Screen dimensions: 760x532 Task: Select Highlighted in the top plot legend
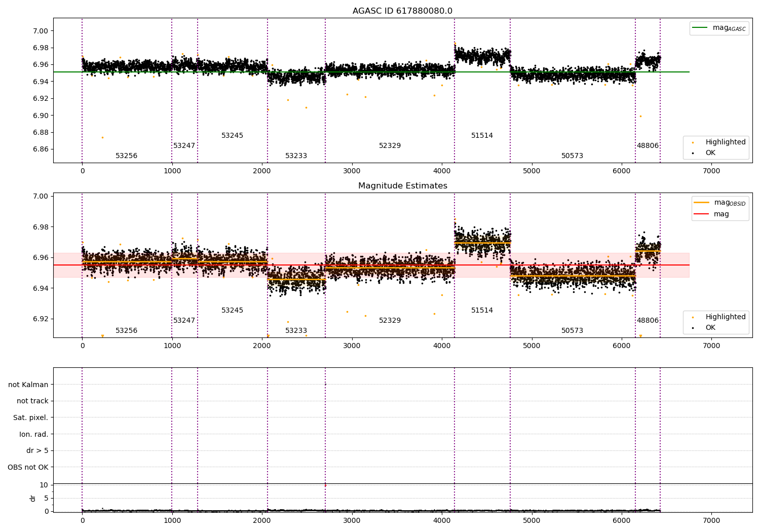tap(726, 142)
